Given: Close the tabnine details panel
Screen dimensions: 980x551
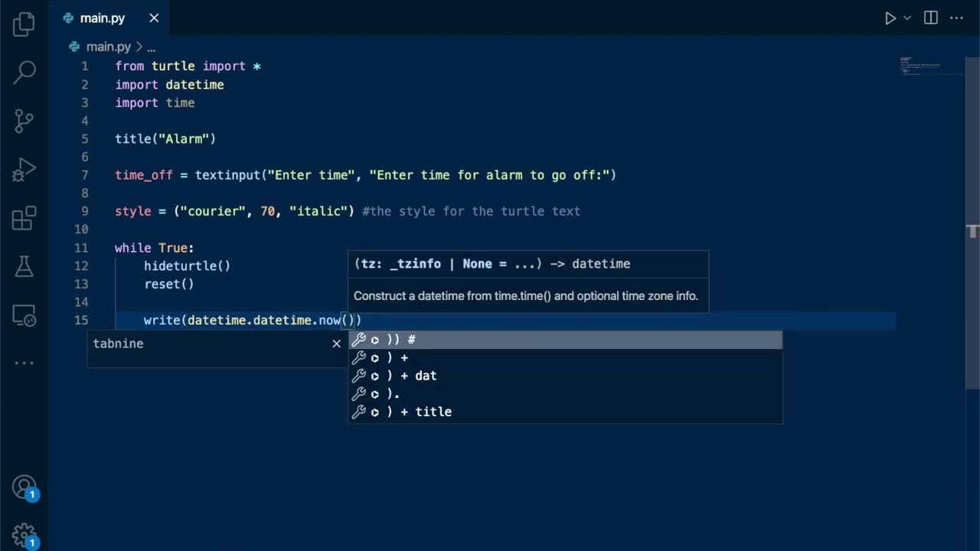Looking at the screenshot, I should coord(336,344).
